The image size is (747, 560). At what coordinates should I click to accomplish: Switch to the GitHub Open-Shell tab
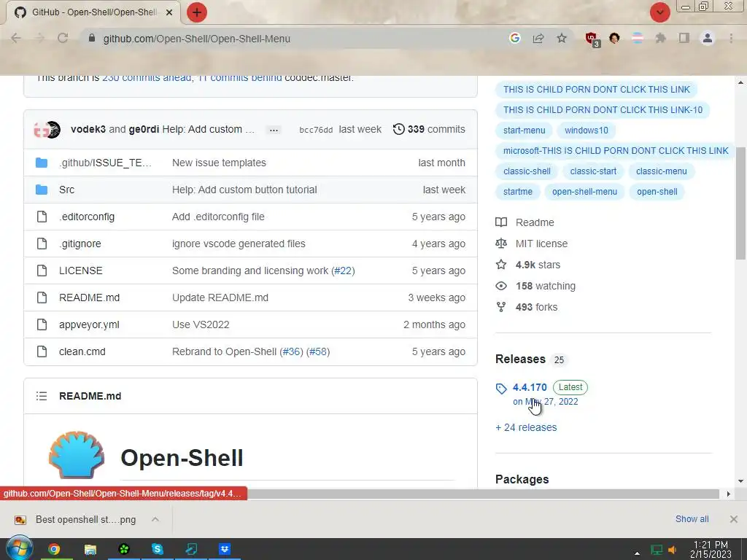point(93,12)
